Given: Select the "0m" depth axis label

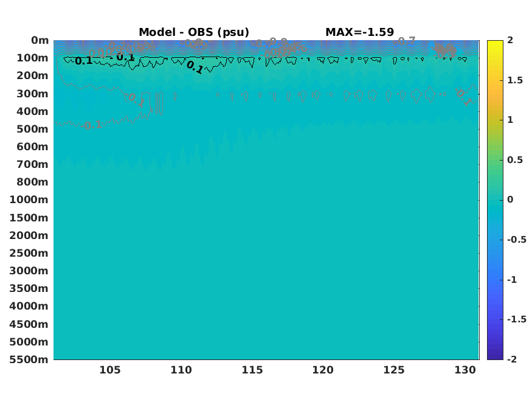Looking at the screenshot, I should click(x=40, y=40).
